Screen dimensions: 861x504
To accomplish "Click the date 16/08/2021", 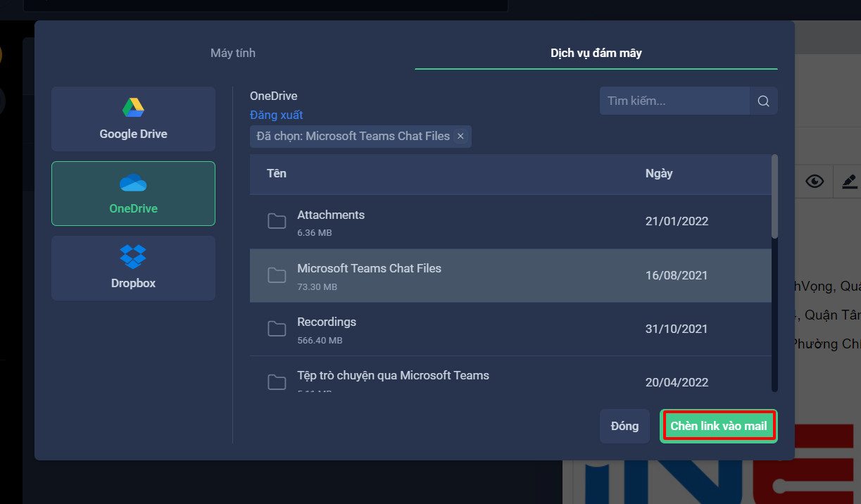I will pos(677,275).
